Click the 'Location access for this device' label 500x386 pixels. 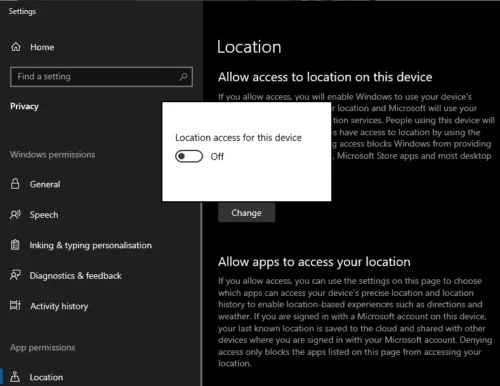(x=238, y=138)
